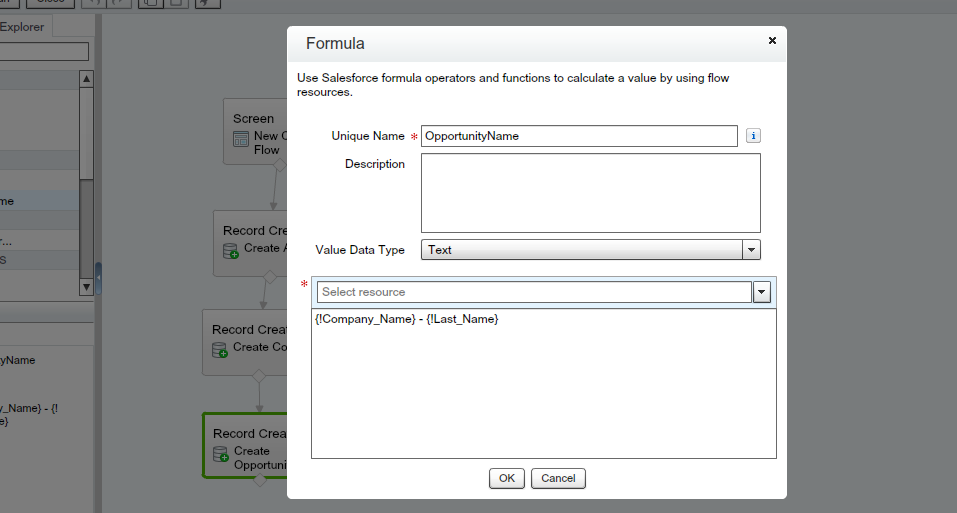Click the formula text containing Company_Name
Screen dimensions: 957x513
pos(406,319)
